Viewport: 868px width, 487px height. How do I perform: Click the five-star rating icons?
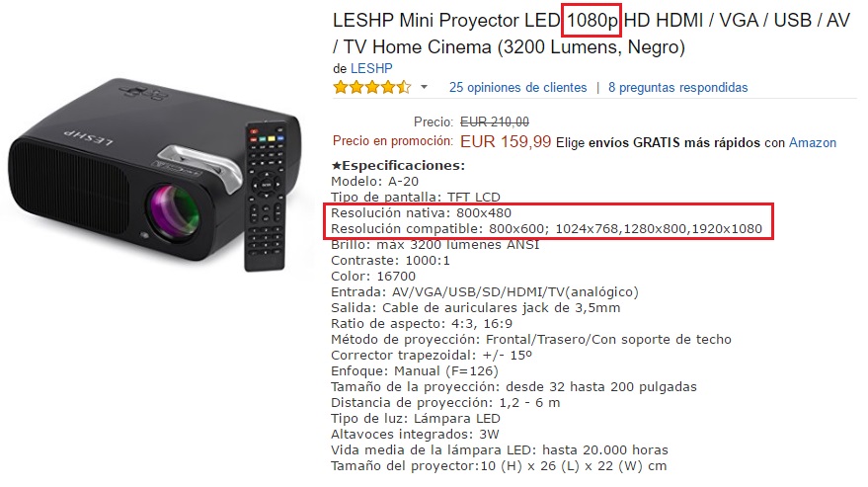pos(372,87)
